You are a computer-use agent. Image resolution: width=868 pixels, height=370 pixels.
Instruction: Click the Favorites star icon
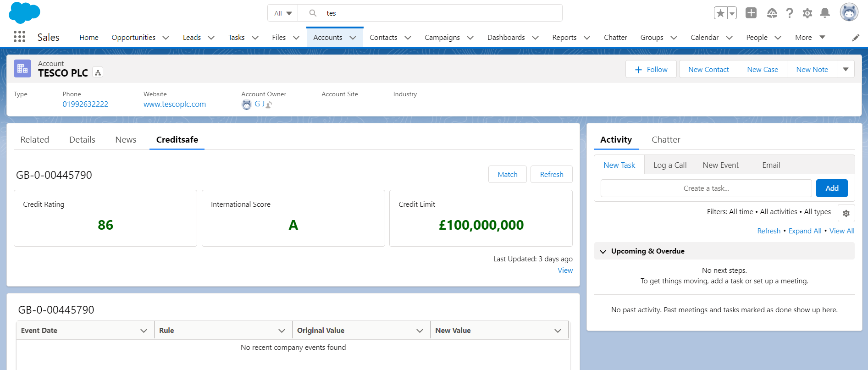[720, 13]
